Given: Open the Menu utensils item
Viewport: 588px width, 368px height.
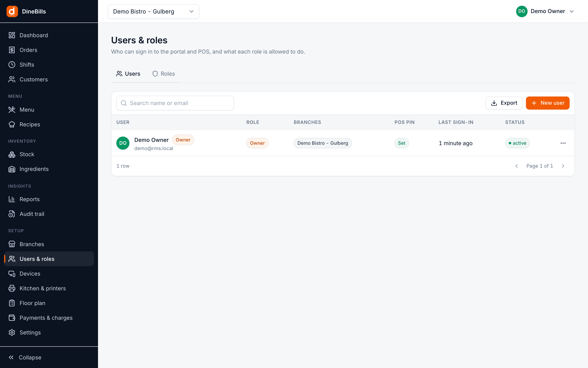Looking at the screenshot, I should [x=49, y=110].
